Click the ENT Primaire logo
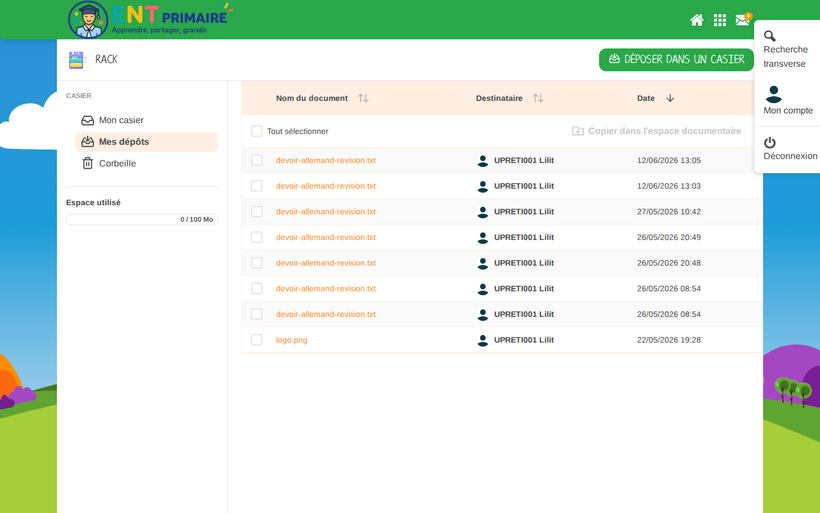This screenshot has height=513, width=820. (151, 19)
